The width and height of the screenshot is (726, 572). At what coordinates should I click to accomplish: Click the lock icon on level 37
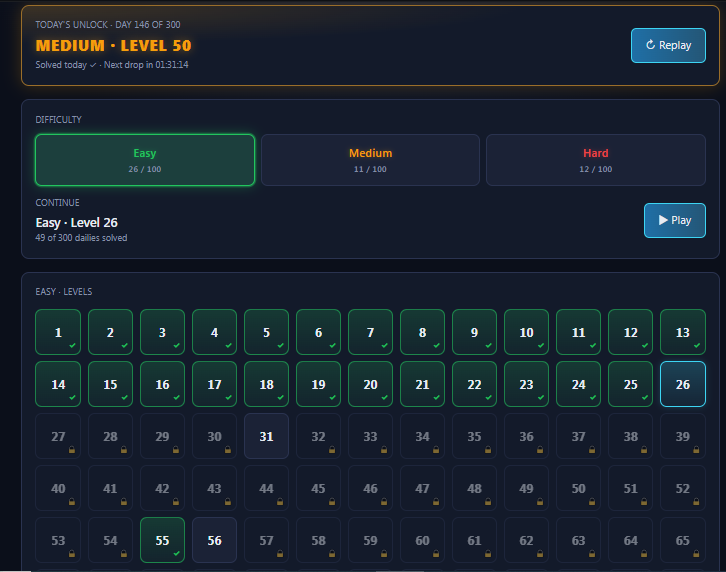click(592, 450)
